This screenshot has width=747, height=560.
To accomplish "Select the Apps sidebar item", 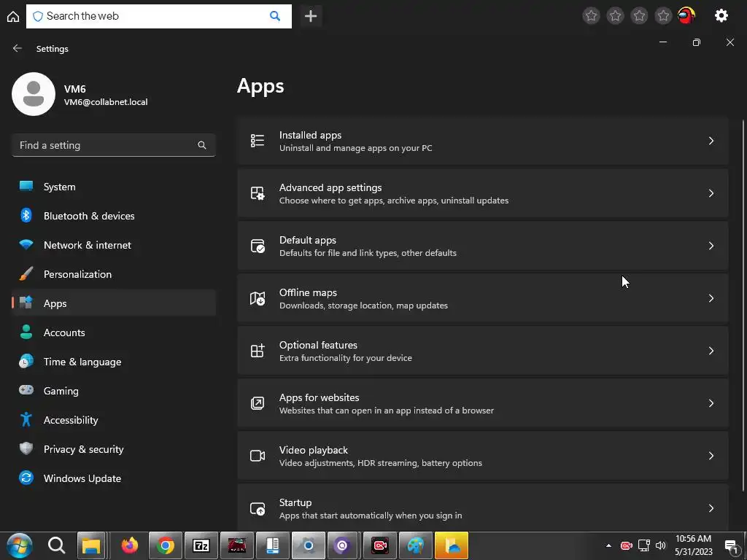I will click(x=114, y=303).
